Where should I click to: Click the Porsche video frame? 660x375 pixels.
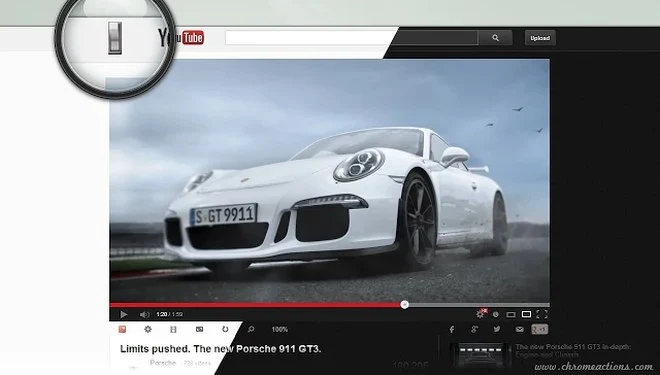[x=330, y=180]
